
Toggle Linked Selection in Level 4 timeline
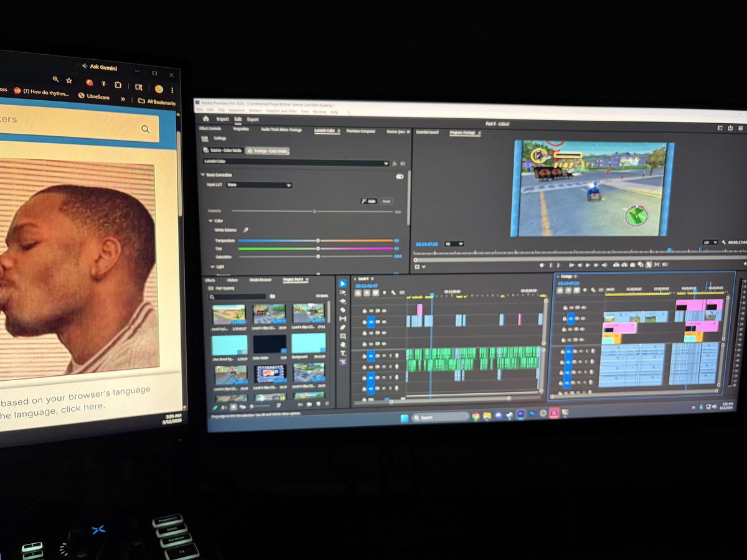(375, 292)
